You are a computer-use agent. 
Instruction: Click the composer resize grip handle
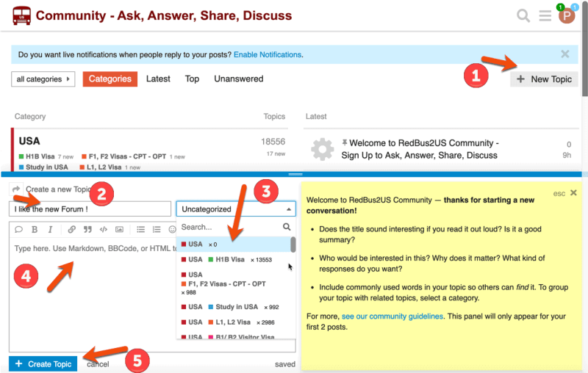point(295,174)
